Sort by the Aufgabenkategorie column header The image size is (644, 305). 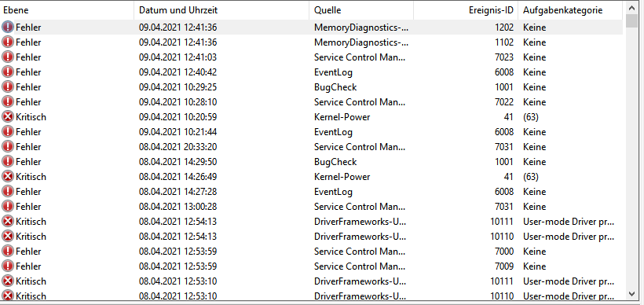point(570,10)
